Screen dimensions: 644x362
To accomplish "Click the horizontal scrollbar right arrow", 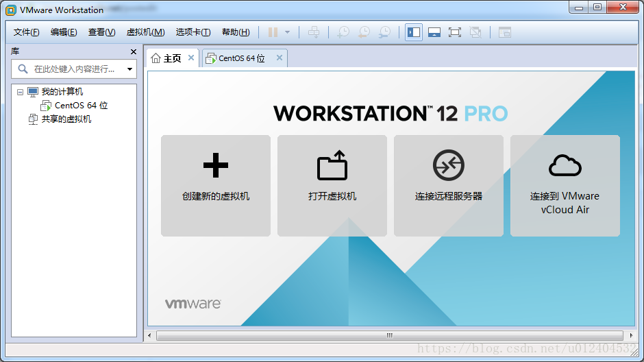I will tap(631, 336).
